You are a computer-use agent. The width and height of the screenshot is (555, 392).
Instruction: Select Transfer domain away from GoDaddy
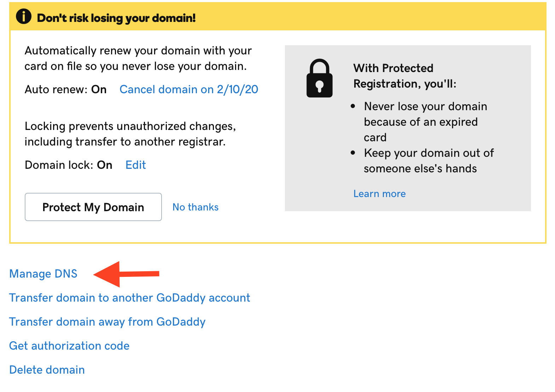coord(107,322)
